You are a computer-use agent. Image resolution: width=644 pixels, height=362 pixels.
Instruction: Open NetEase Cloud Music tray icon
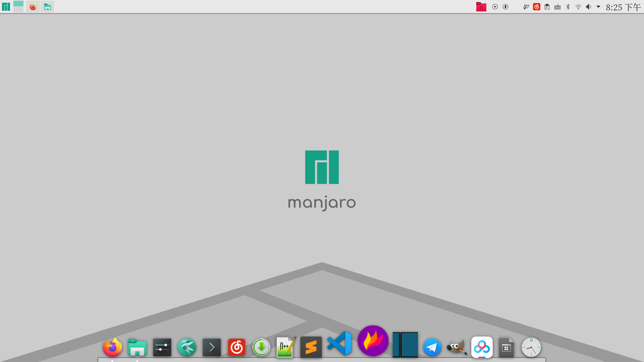point(537,7)
